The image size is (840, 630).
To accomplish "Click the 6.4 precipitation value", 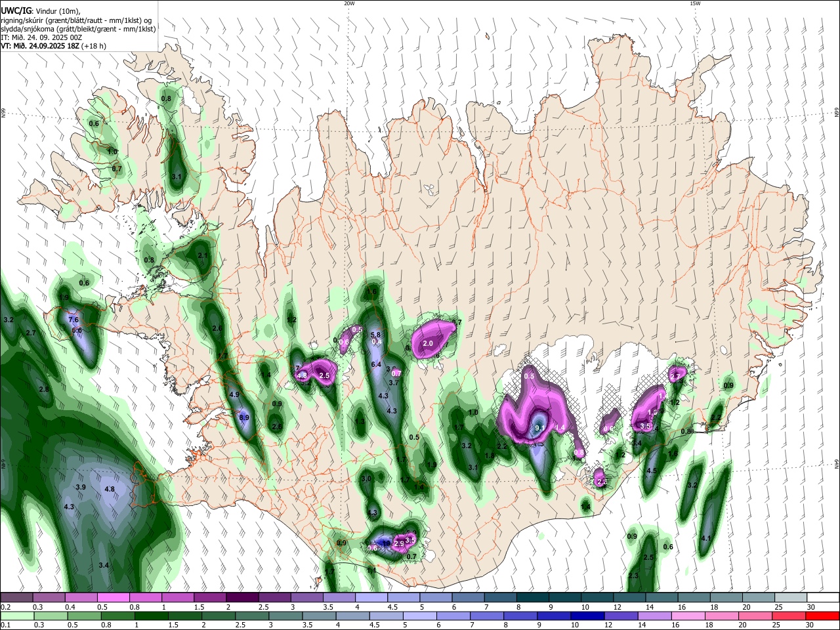I will [376, 364].
